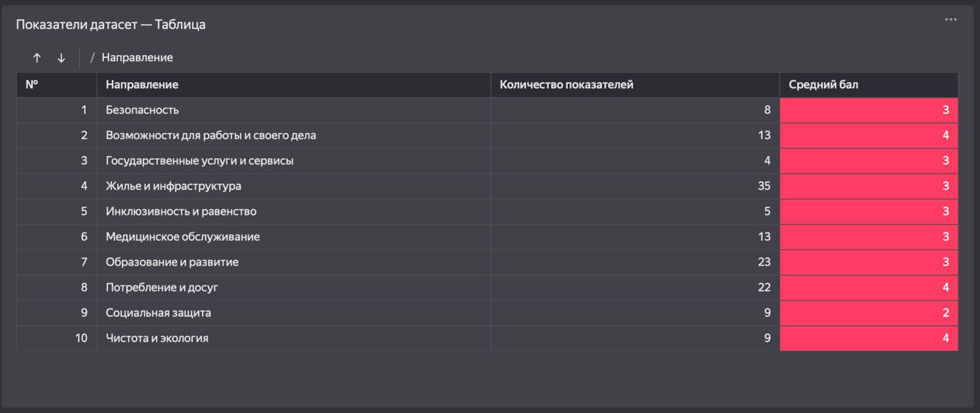Click Государственные услуги и сервисы cell

point(294,161)
